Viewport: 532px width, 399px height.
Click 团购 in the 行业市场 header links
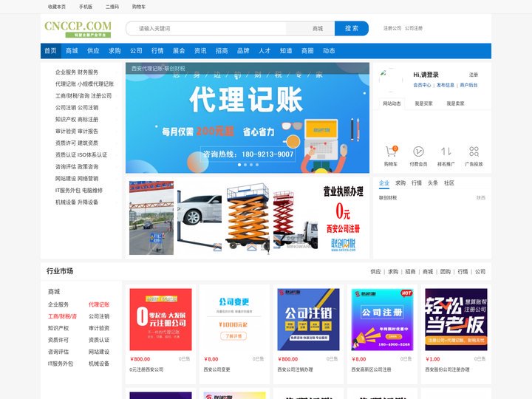[x=446, y=272]
